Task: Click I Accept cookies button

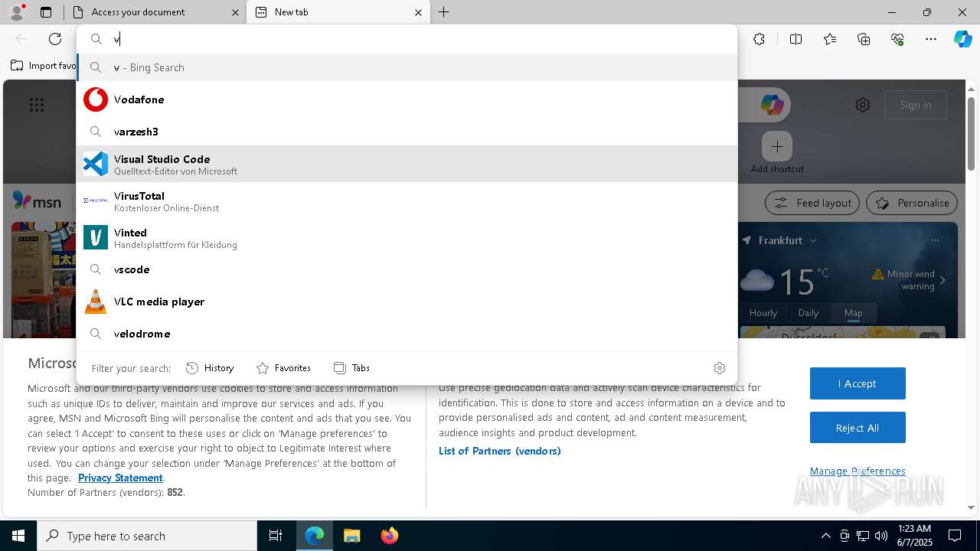Action: click(857, 383)
